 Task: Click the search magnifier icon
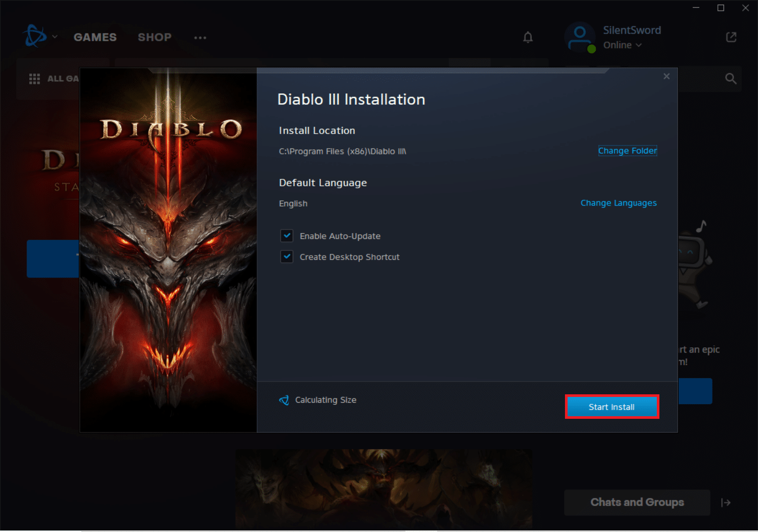point(731,79)
